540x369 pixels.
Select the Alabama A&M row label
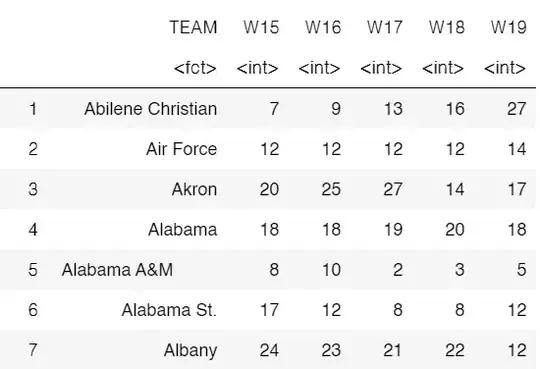[x=117, y=269]
